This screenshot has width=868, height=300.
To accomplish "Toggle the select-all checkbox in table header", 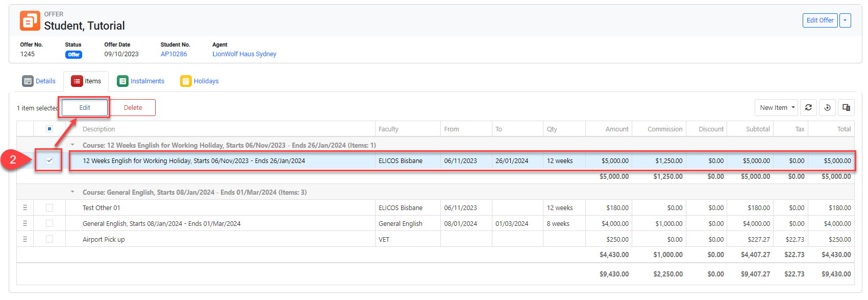I will 49,129.
